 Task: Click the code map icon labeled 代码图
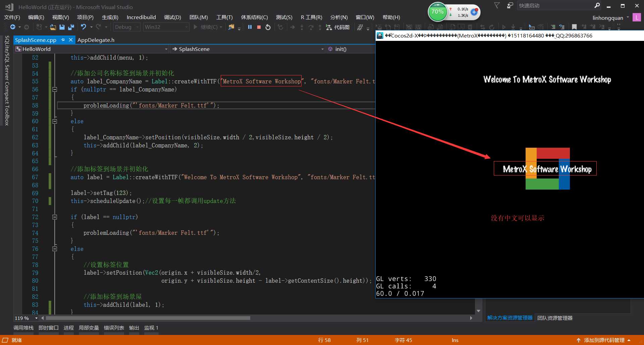tap(338, 27)
